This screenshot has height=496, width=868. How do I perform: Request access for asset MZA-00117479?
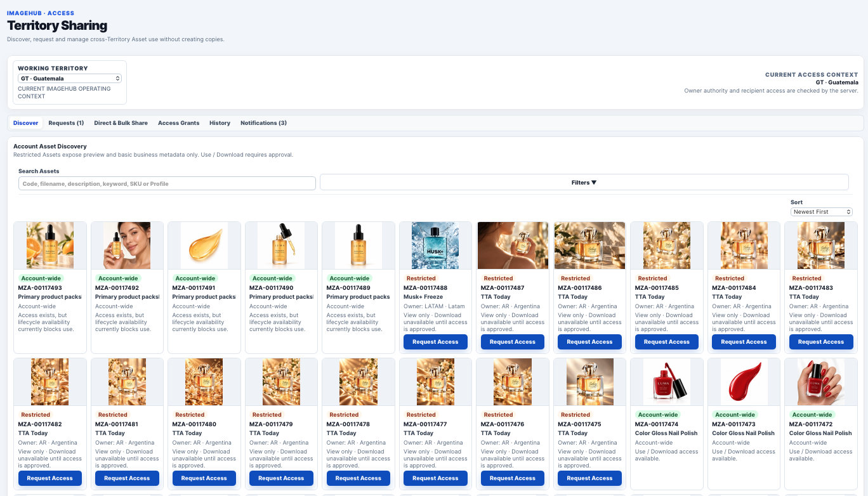pyautogui.click(x=281, y=478)
